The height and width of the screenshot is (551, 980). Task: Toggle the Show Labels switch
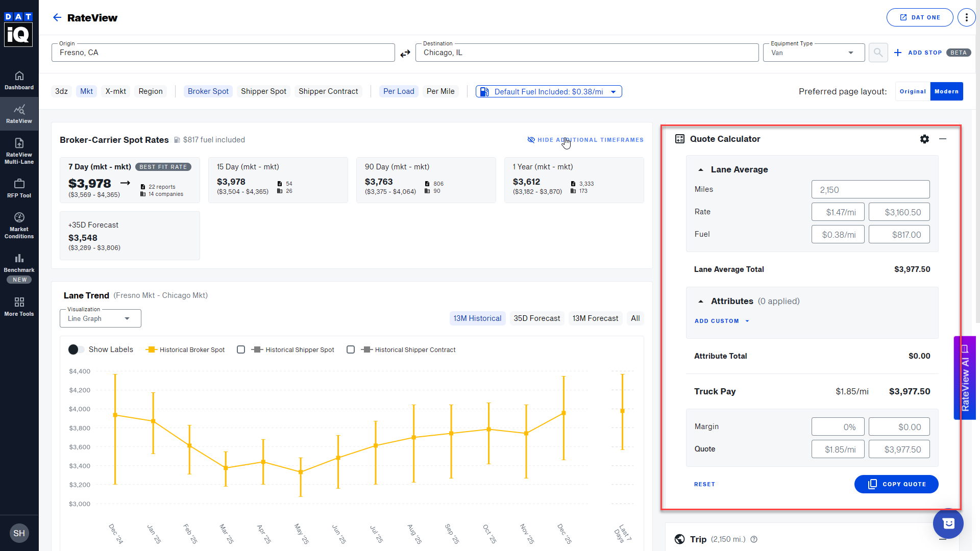click(x=76, y=349)
